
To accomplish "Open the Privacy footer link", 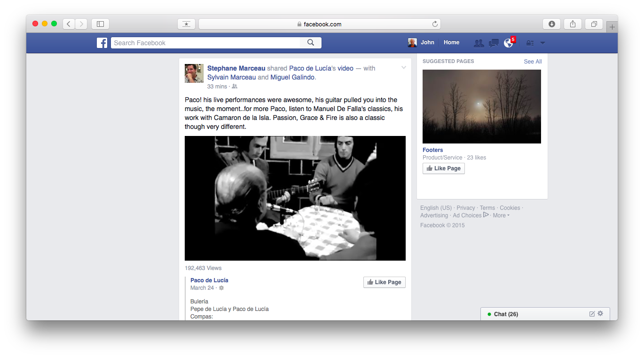I will [x=466, y=208].
